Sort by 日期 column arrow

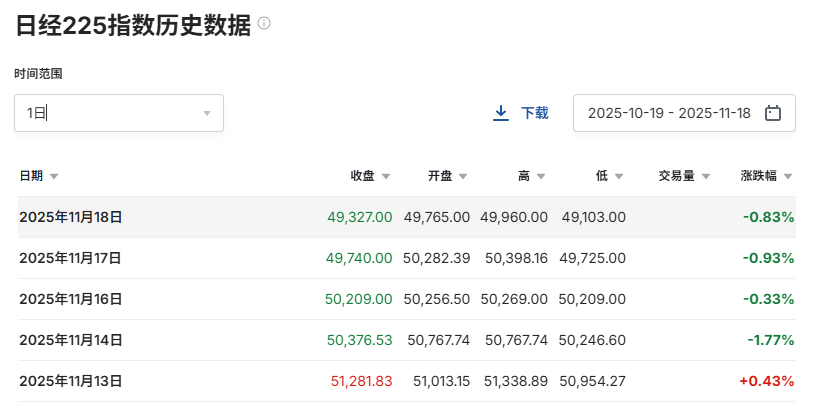[54, 177]
